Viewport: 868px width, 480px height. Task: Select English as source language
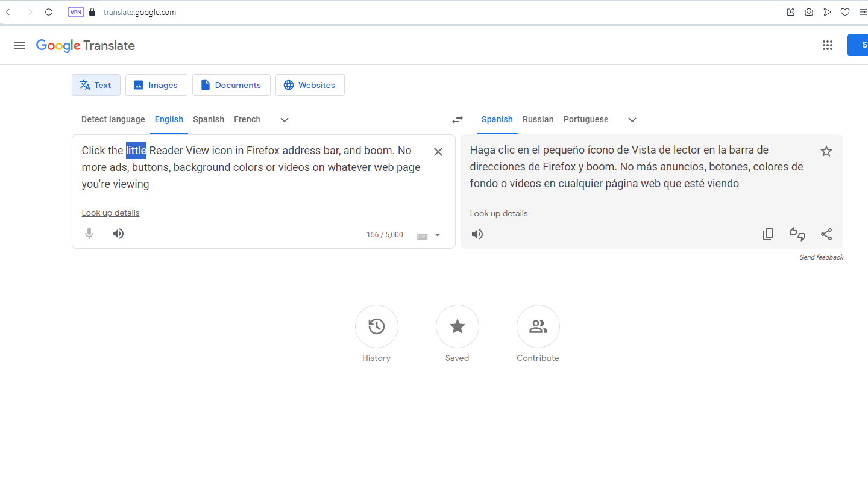169,119
